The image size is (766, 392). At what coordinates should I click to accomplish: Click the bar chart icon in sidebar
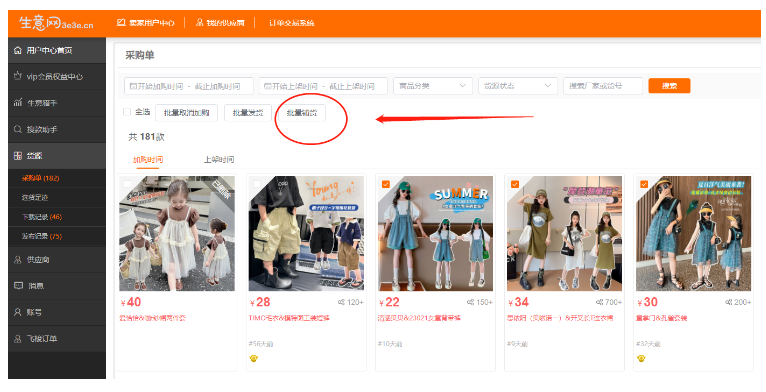point(18,103)
